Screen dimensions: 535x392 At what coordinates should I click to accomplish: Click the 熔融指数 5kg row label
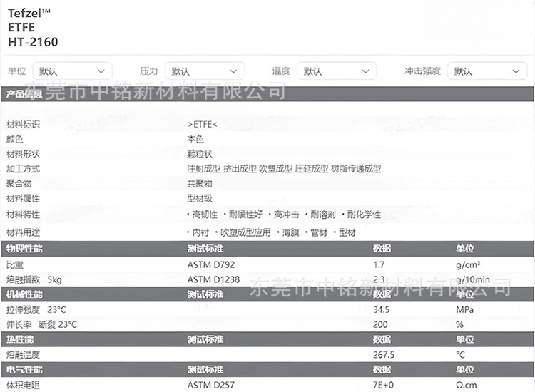click(34, 280)
